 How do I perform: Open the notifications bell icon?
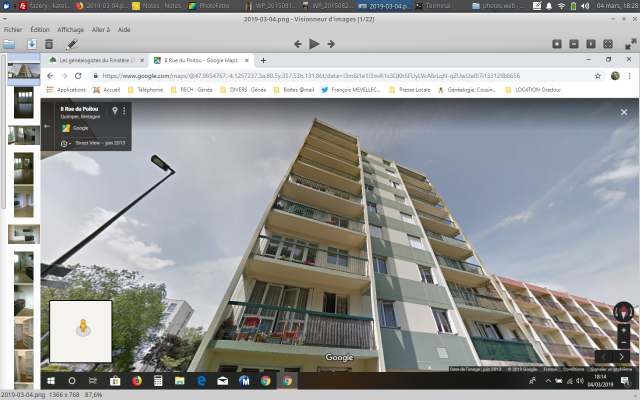549,6
